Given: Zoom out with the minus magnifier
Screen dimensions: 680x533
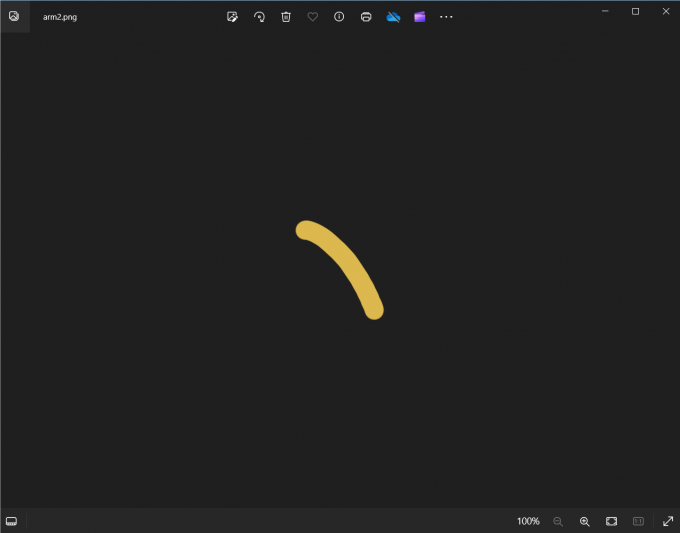Looking at the screenshot, I should pyautogui.click(x=558, y=521).
